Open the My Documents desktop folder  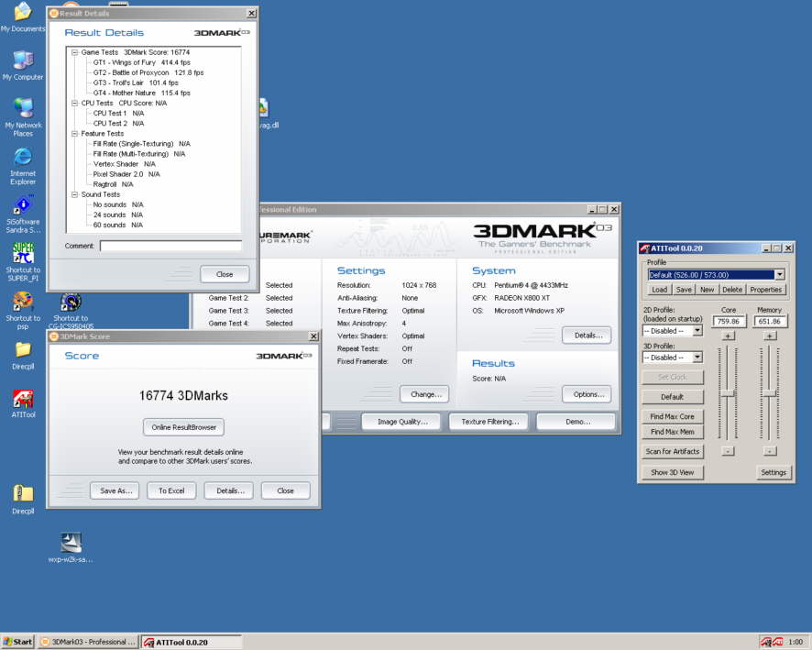pyautogui.click(x=23, y=13)
